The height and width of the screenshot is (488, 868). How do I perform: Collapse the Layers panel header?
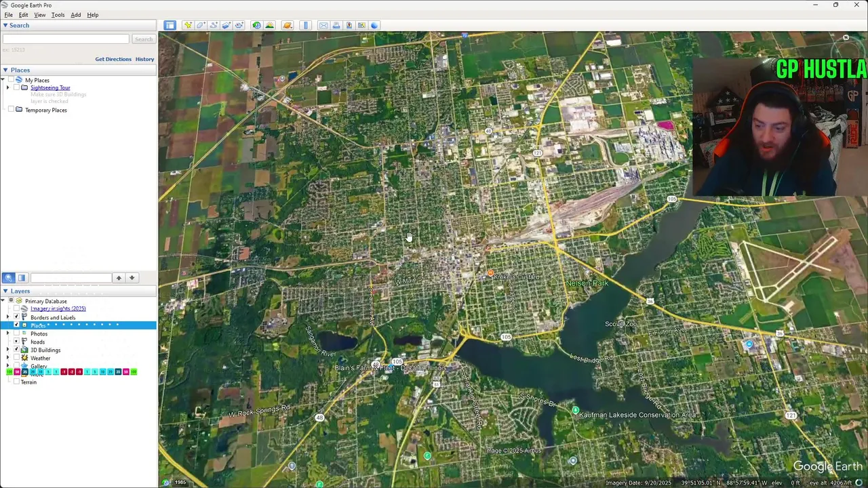click(x=5, y=291)
